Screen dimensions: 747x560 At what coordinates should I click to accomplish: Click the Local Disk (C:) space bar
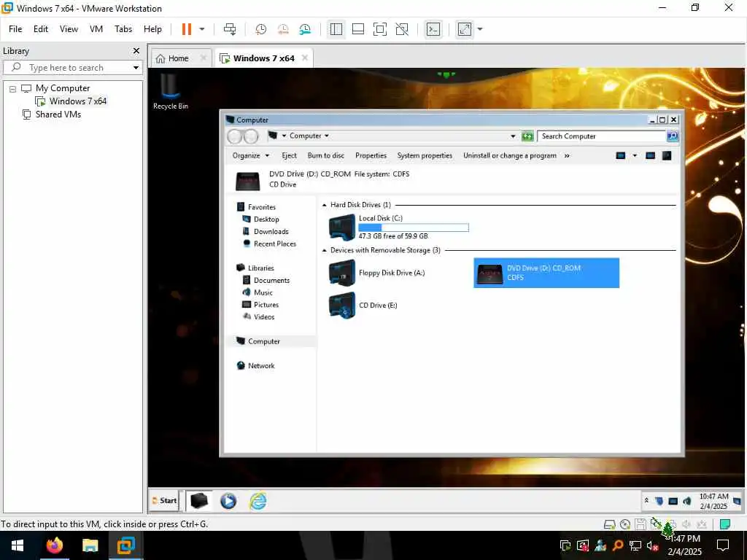414,227
